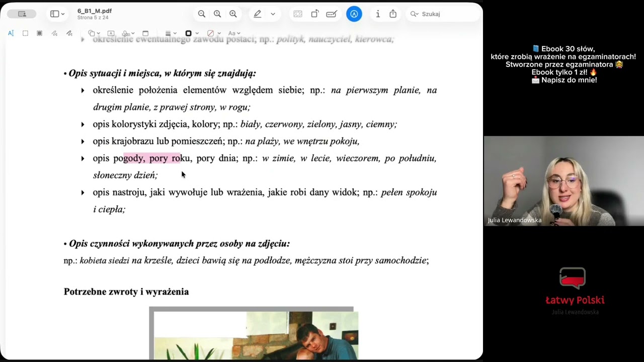This screenshot has width=644, height=362.
Task: Select the Sketch tool
Action: point(54,33)
